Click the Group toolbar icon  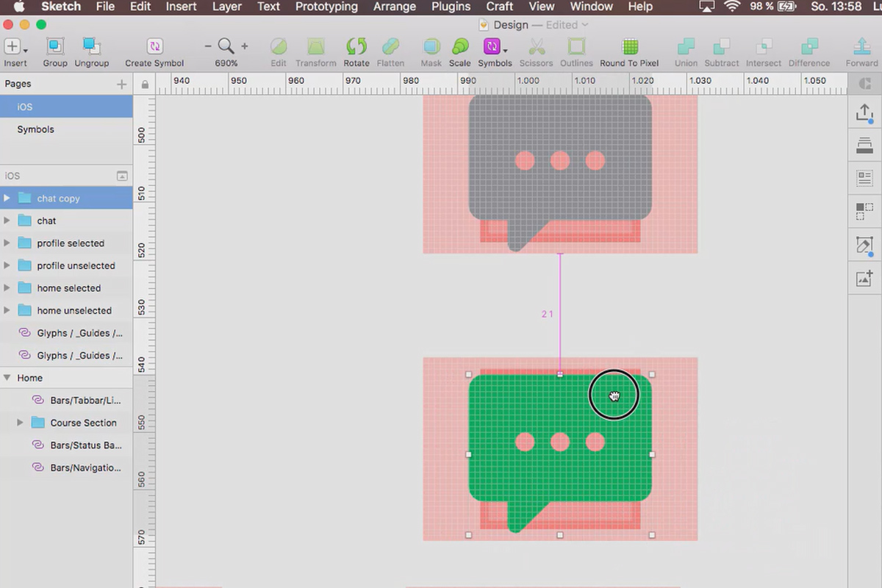(55, 47)
